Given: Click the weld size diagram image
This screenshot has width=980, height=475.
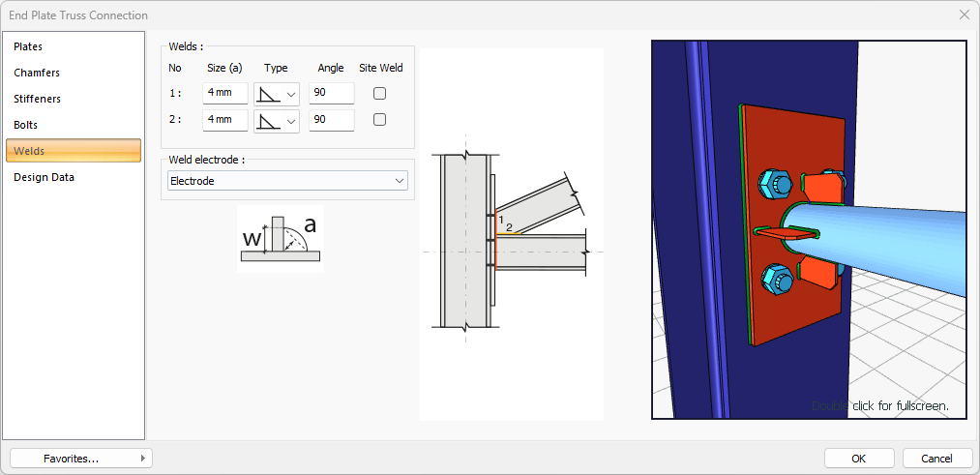Looking at the screenshot, I should tap(280, 238).
